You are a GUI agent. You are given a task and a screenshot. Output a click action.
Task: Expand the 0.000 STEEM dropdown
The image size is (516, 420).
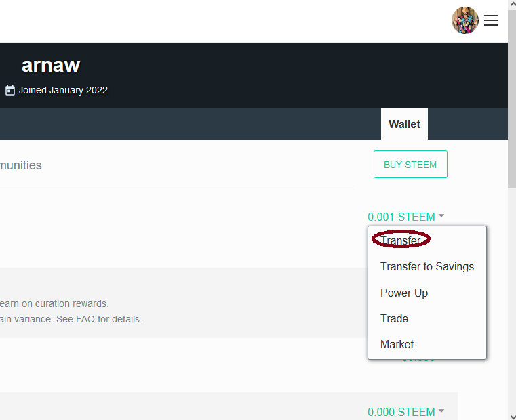pyautogui.click(x=405, y=412)
